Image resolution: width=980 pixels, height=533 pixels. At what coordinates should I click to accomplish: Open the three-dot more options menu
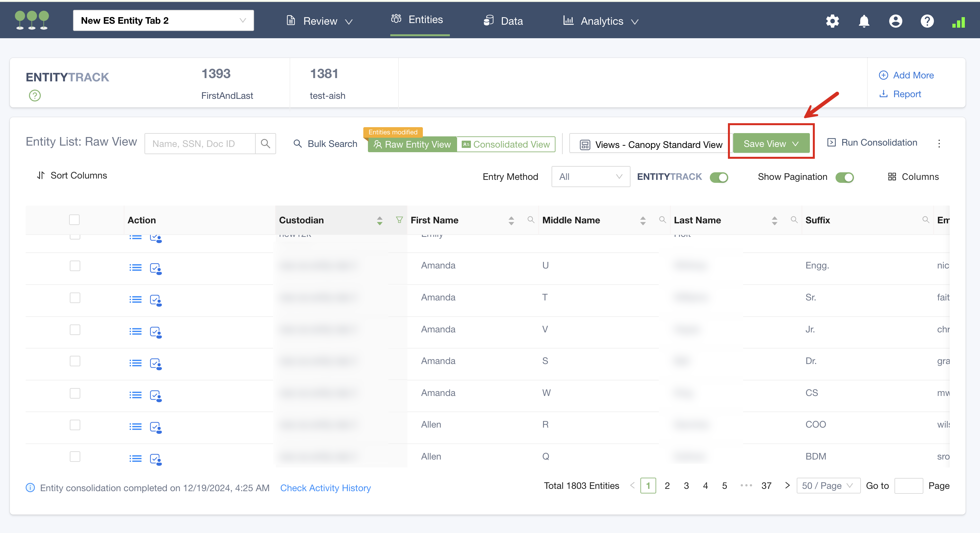click(x=939, y=144)
